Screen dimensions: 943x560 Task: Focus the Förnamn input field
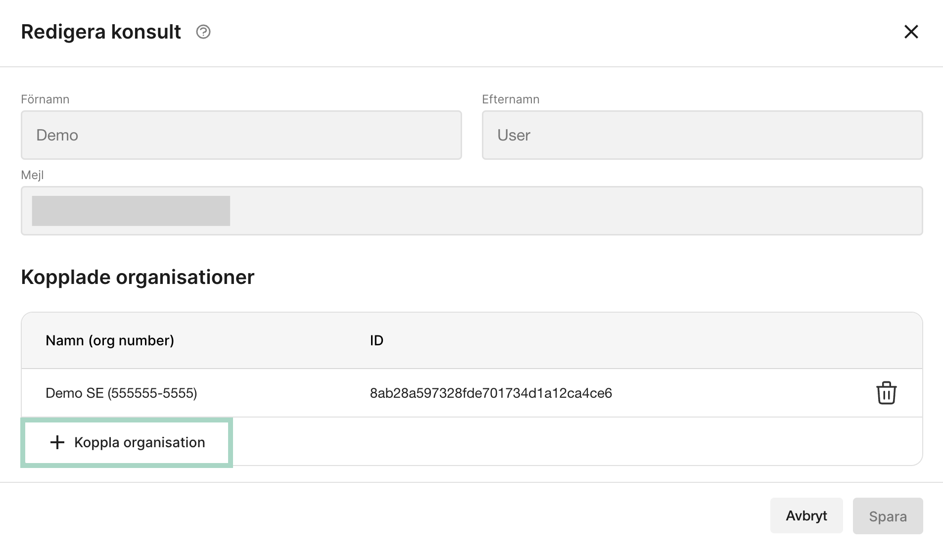coord(241,135)
